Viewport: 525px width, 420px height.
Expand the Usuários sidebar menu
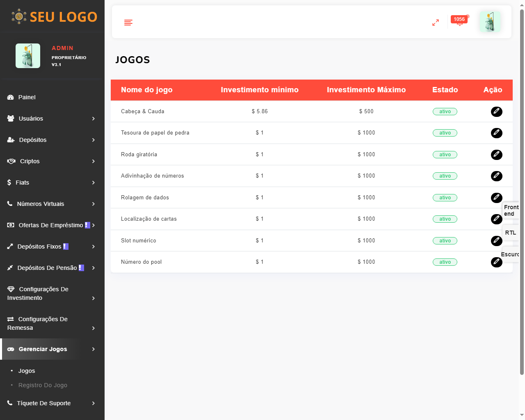tap(52, 119)
